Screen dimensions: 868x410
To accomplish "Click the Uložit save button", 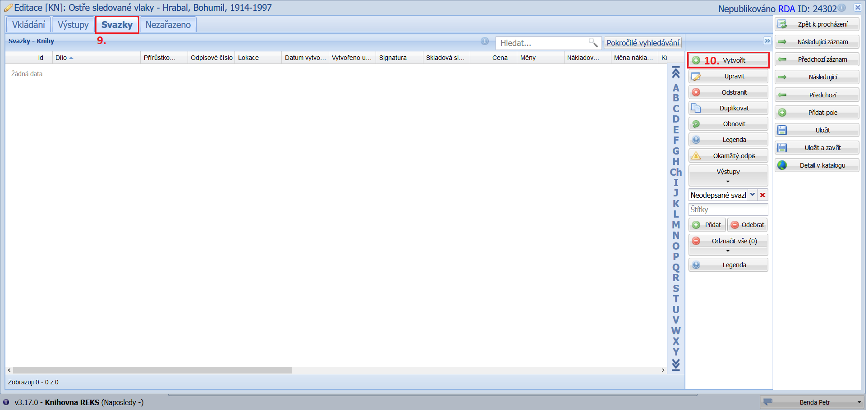I will pos(817,130).
